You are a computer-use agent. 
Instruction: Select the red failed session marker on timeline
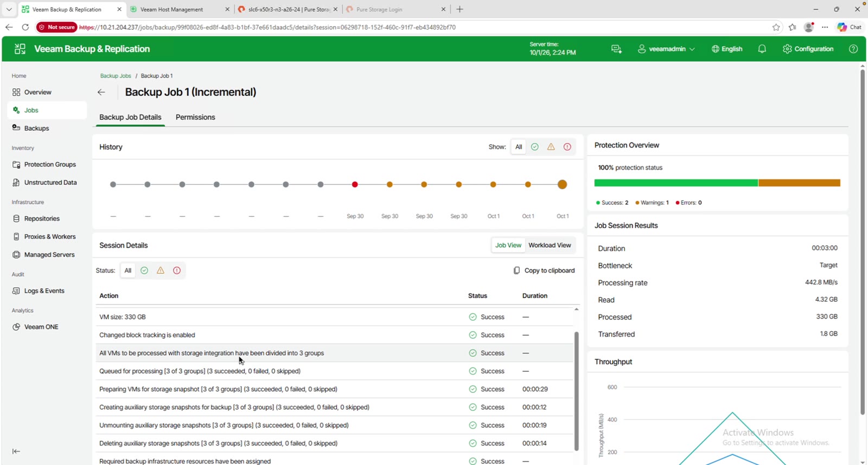point(355,185)
